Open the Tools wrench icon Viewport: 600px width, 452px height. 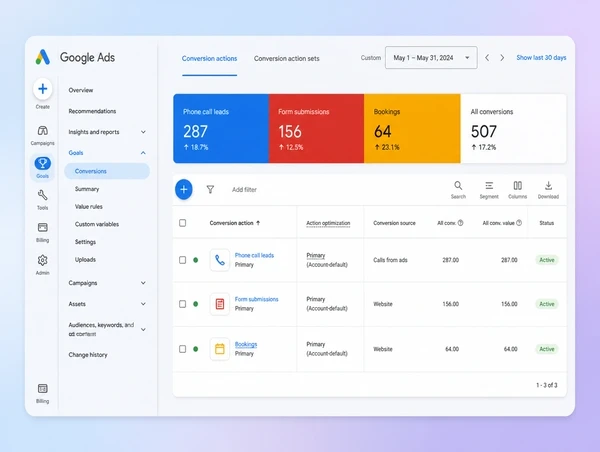tap(42, 195)
